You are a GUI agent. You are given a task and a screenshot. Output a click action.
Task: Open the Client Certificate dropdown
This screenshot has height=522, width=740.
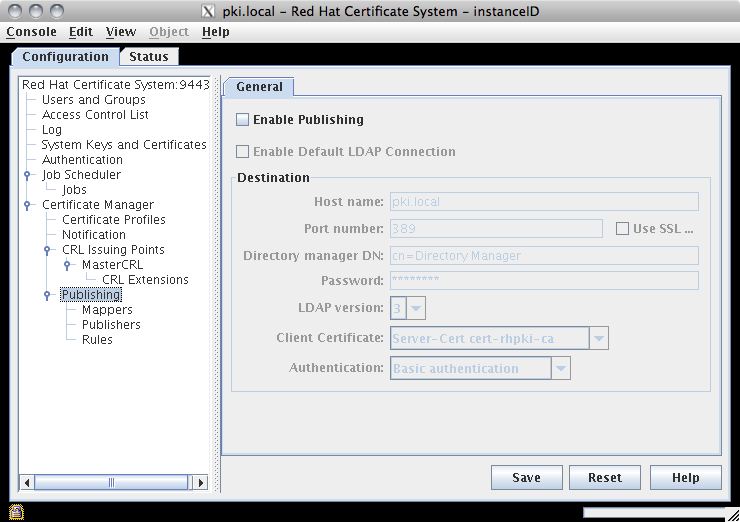[x=598, y=338]
